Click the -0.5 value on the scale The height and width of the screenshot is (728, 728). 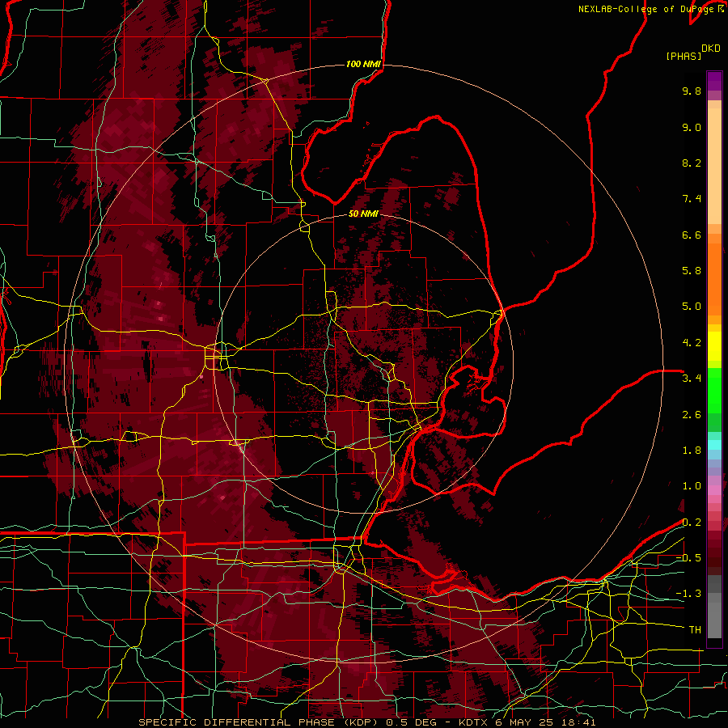[x=688, y=558]
